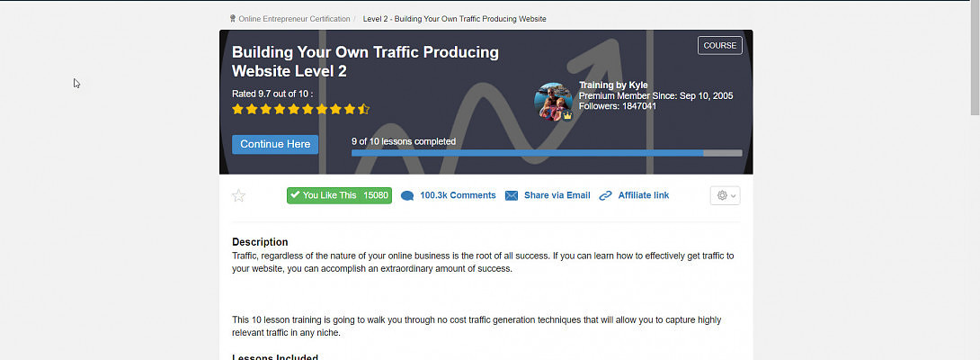
Task: Click the Level 2 breadcrumb text
Action: point(454,19)
